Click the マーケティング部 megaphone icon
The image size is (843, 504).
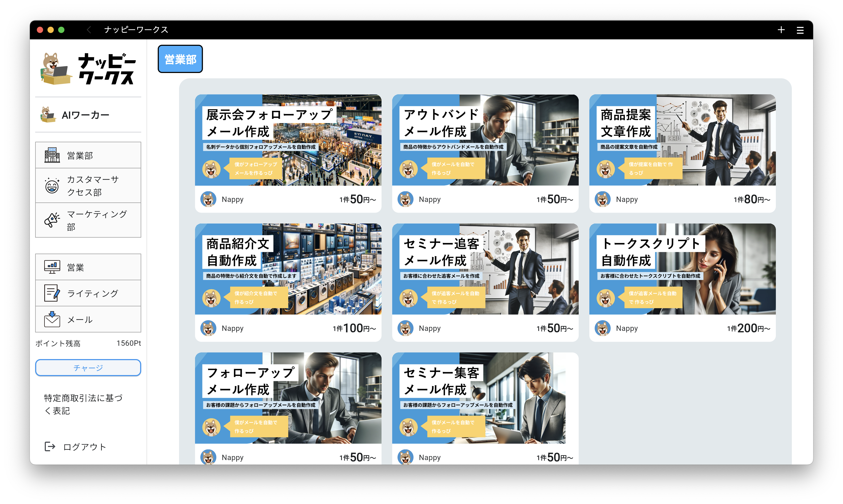click(x=52, y=220)
